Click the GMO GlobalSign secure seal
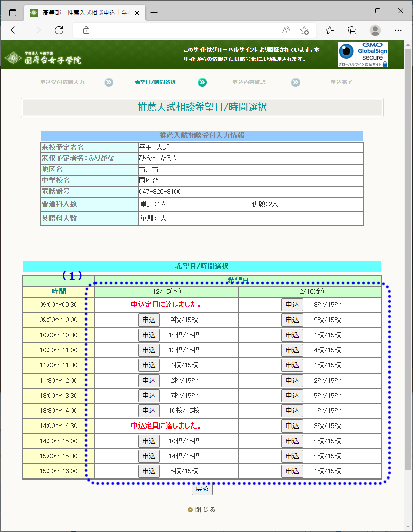 (x=363, y=55)
